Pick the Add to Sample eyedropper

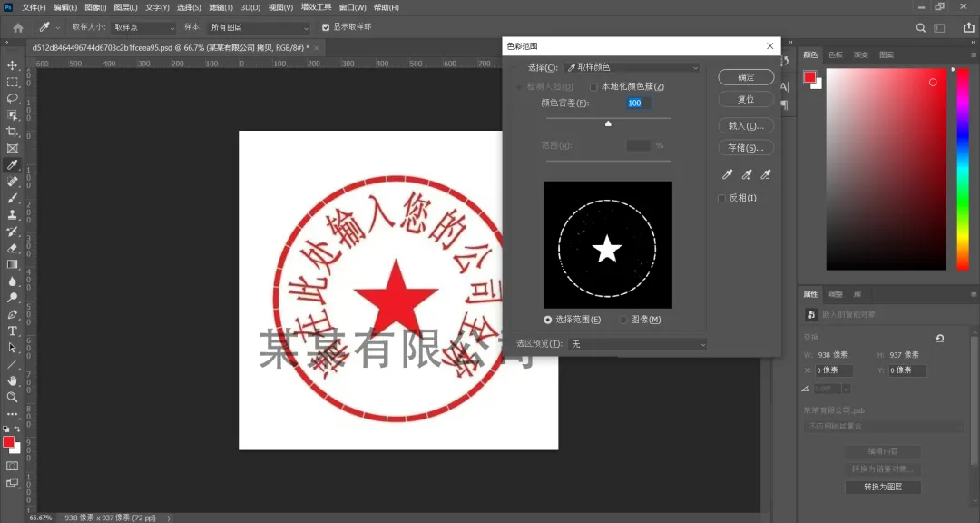pos(746,175)
